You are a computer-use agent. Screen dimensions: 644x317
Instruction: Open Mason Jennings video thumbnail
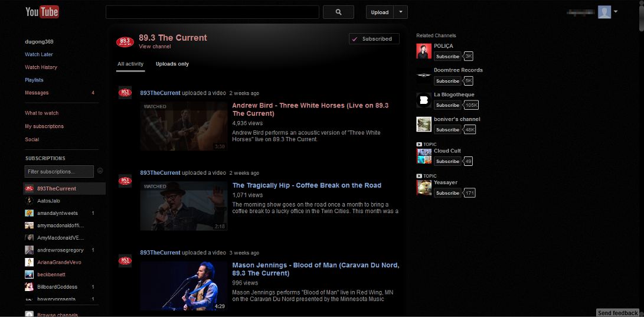(x=184, y=286)
